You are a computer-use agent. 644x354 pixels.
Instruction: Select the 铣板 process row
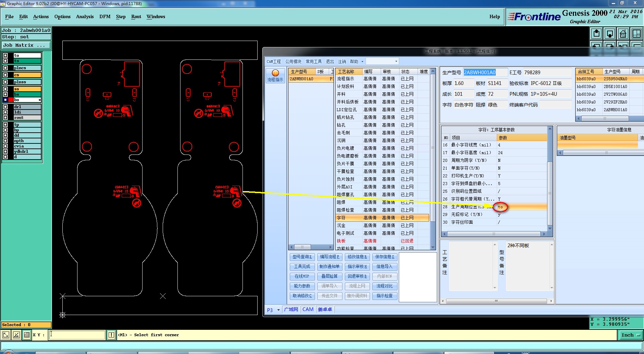[382, 241]
